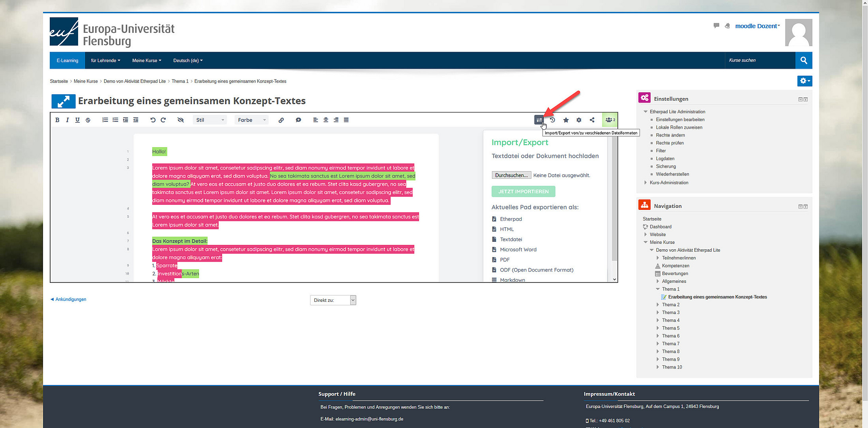Click the Kurse suchen search field
The width and height of the screenshot is (868, 428).
coord(759,60)
